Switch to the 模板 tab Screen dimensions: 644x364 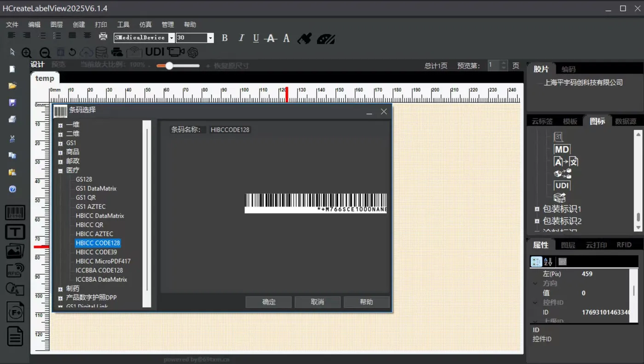[x=570, y=121]
